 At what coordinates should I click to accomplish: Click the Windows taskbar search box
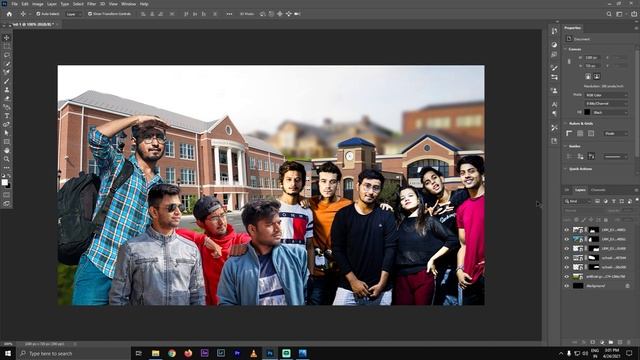click(x=73, y=353)
